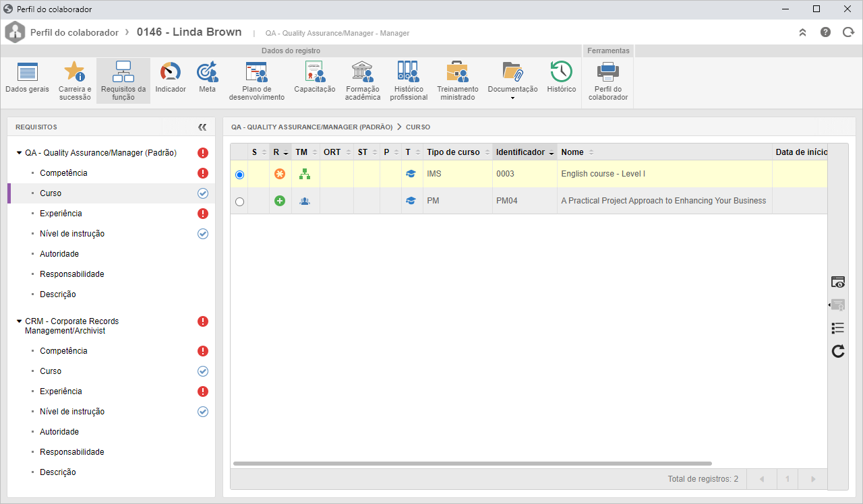Viewport: 863px width, 504px height.
Task: Select Competência under CRM Archivist
Action: point(63,351)
